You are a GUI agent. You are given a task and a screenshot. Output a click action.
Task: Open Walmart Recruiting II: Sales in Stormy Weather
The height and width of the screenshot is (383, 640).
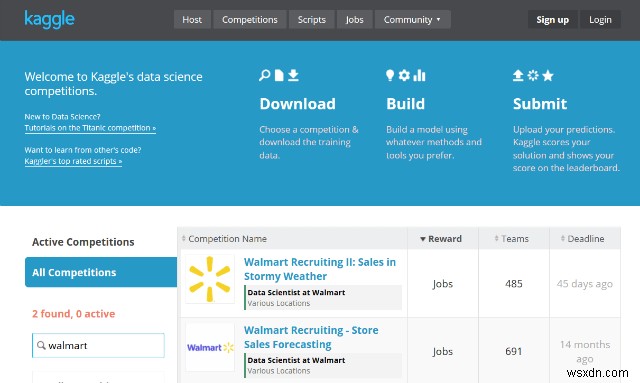click(x=320, y=269)
